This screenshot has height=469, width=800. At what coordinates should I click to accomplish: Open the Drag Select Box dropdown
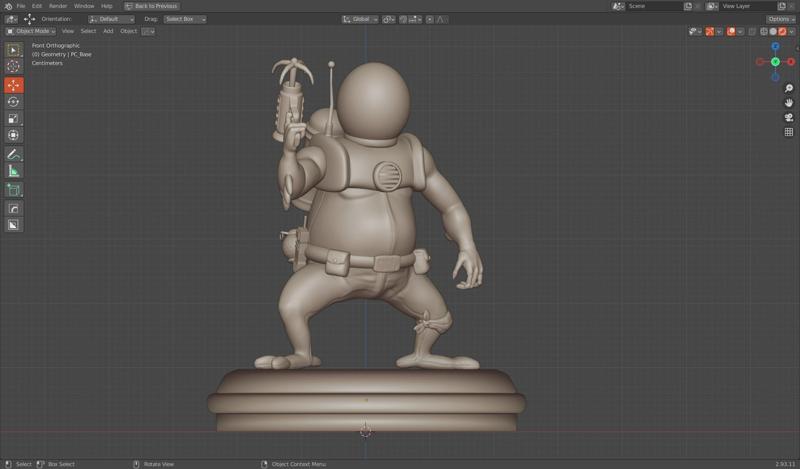184,19
